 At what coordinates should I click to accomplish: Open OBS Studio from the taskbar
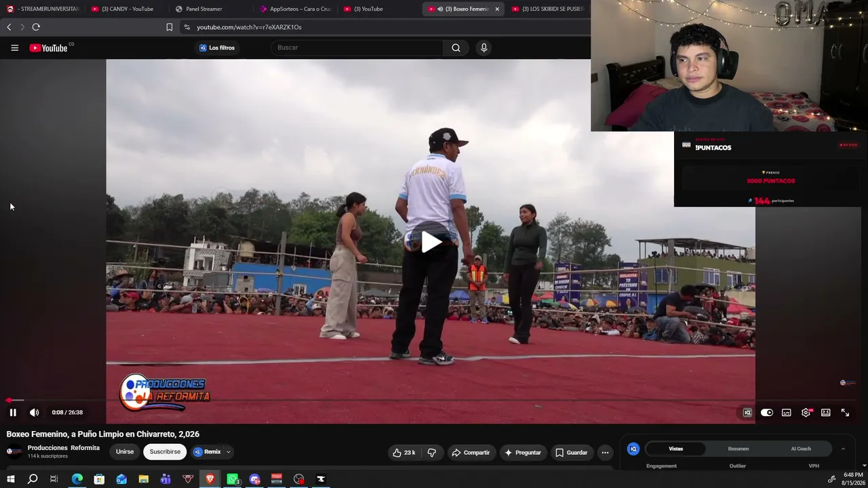(299, 479)
